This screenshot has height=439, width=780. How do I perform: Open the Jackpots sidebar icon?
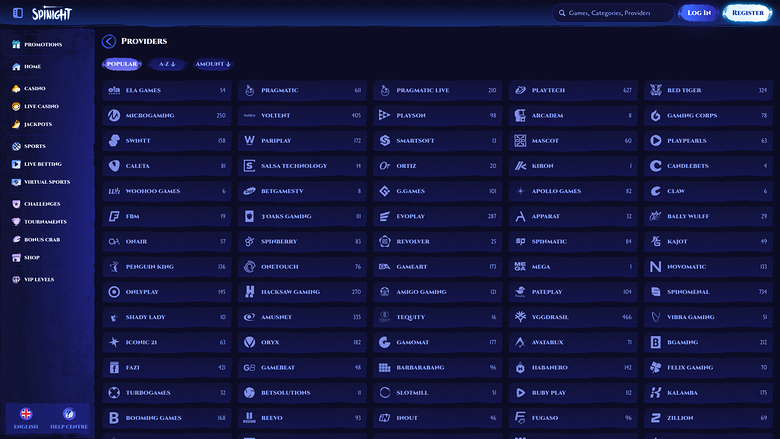click(x=16, y=124)
